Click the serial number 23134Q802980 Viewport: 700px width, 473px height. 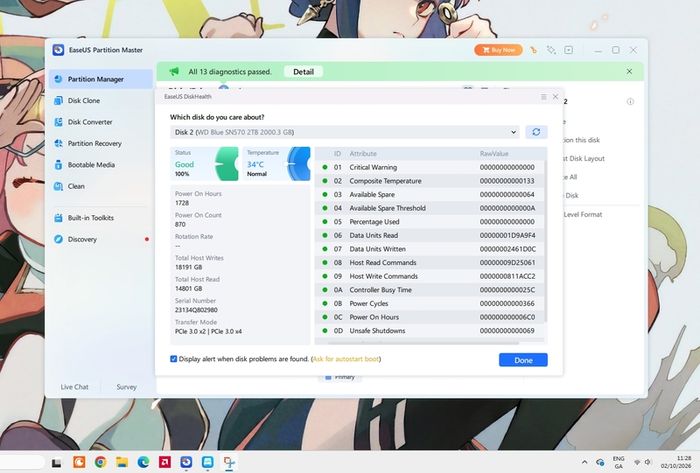(x=196, y=310)
